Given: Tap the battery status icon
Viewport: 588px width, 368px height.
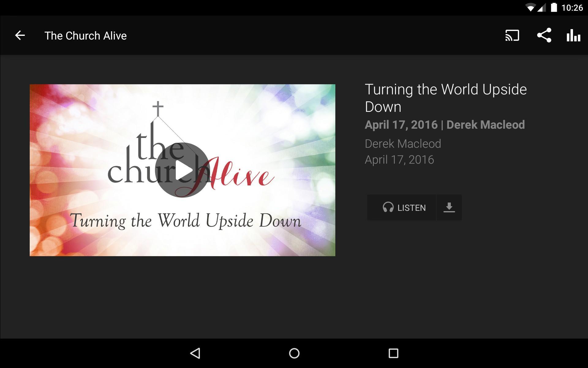Looking at the screenshot, I should (x=554, y=7).
